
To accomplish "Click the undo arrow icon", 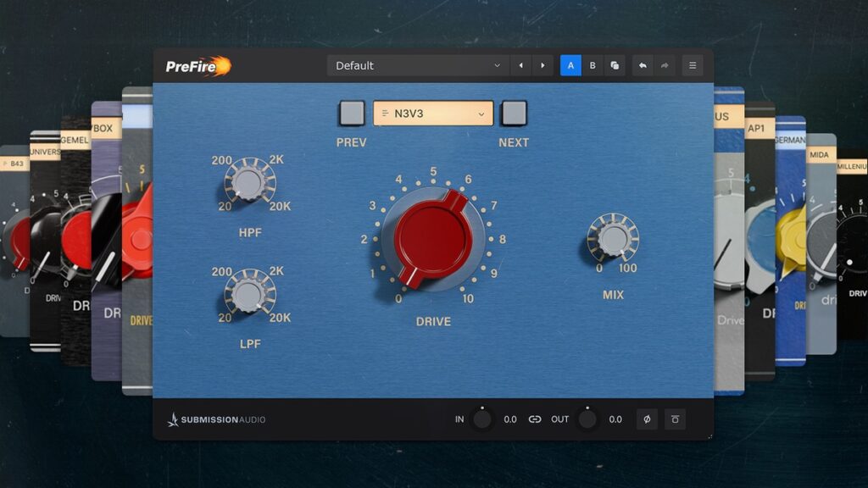I will pyautogui.click(x=643, y=65).
